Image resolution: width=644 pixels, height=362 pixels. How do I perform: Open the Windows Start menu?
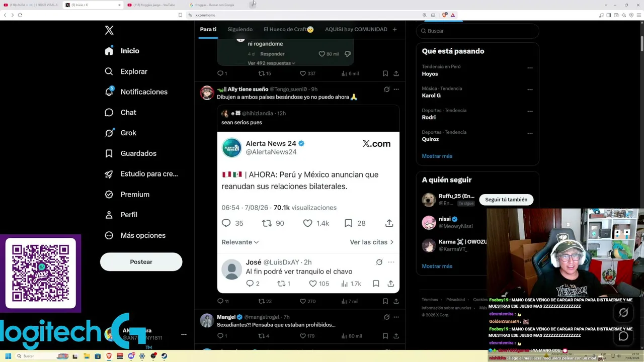tap(8, 356)
